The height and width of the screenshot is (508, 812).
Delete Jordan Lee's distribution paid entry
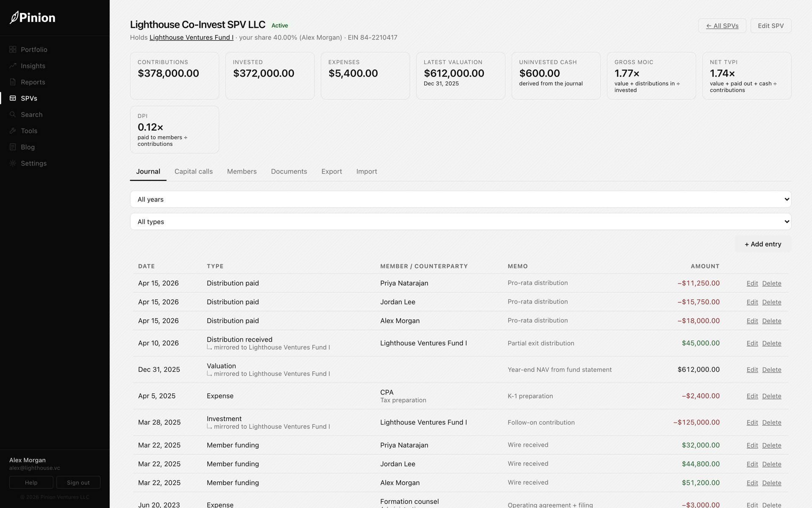point(771,302)
